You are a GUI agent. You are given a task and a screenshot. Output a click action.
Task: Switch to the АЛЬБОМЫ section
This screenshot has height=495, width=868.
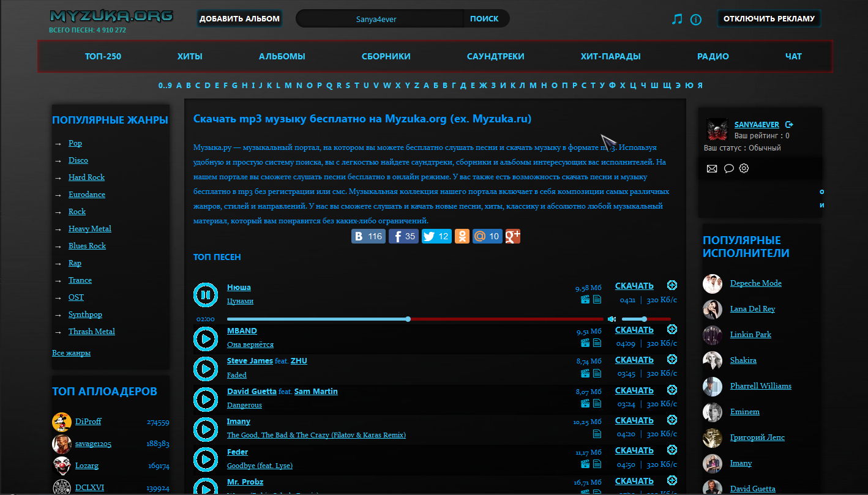(282, 56)
